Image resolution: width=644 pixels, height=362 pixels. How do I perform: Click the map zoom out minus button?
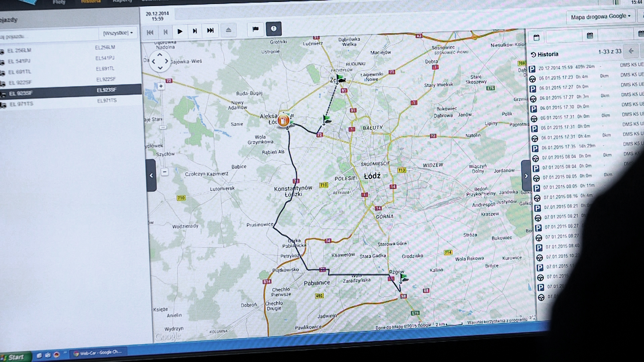tap(164, 172)
